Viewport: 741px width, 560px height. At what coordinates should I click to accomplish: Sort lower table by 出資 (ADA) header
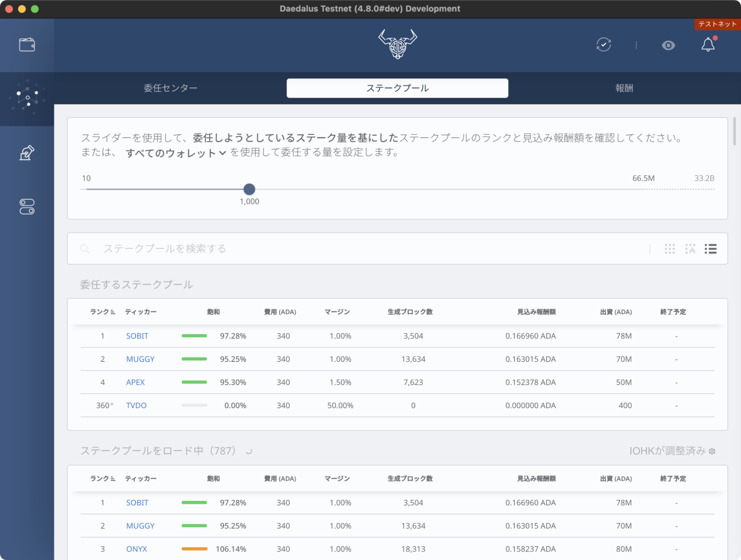[616, 479]
